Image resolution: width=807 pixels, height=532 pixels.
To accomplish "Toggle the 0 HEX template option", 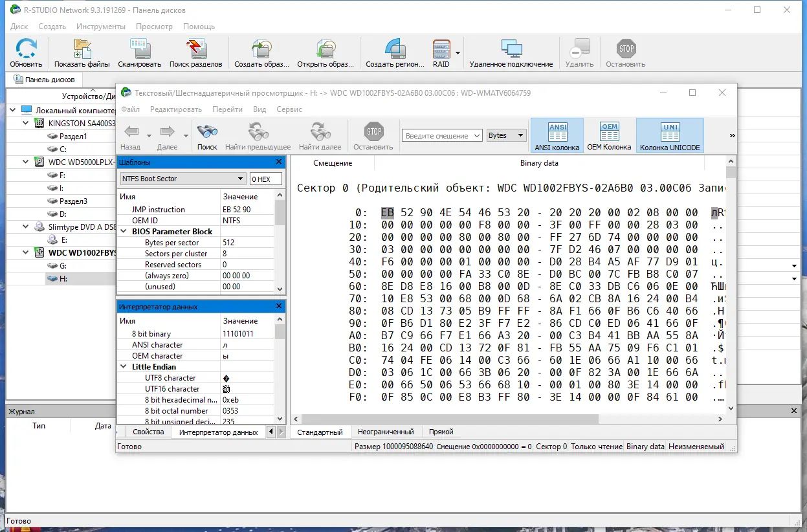I will click(266, 179).
